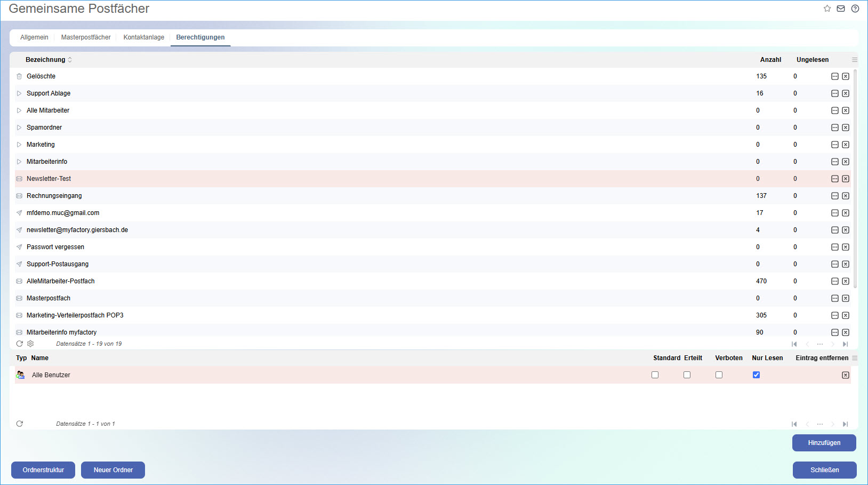
Task: Create a Neuer Ordner
Action: pos(113,470)
